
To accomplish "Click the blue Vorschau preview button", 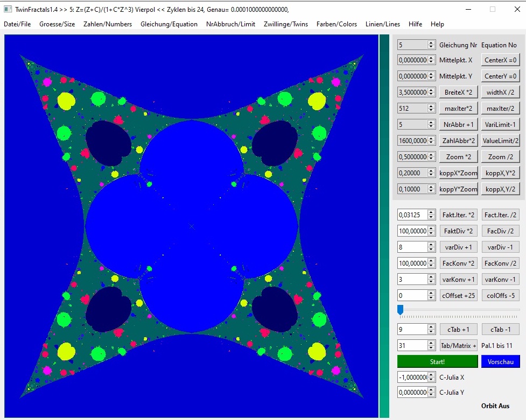I will (x=501, y=361).
